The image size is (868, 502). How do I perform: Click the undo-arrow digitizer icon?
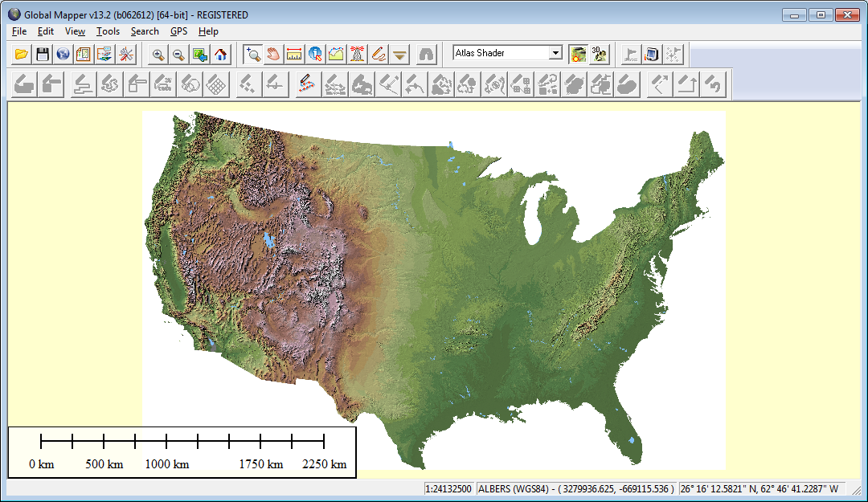tap(714, 84)
